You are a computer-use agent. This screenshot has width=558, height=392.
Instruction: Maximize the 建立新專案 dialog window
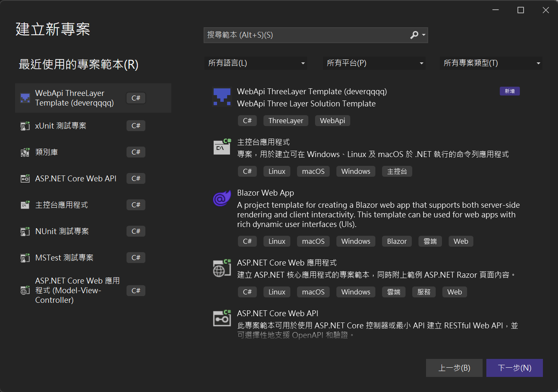[521, 10]
